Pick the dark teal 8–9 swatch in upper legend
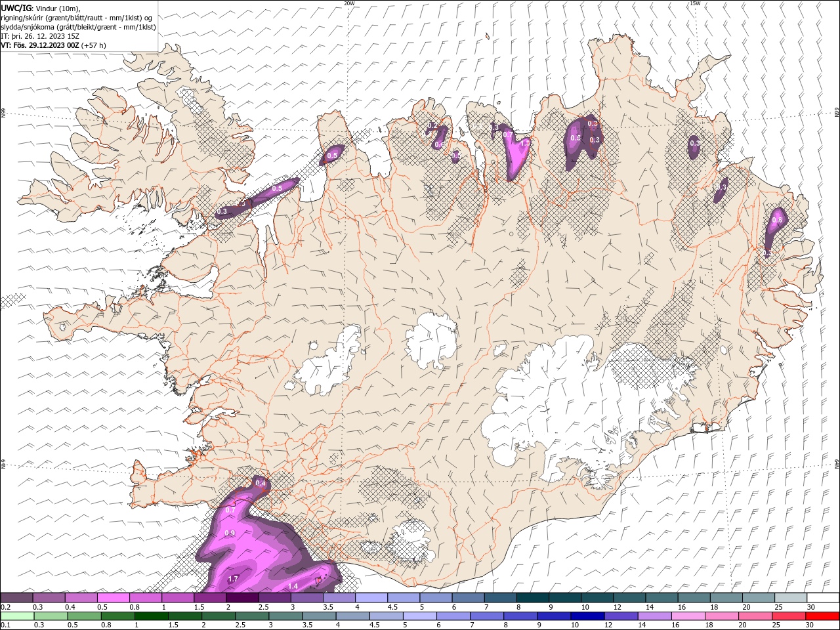The width and height of the screenshot is (840, 630). (533, 598)
